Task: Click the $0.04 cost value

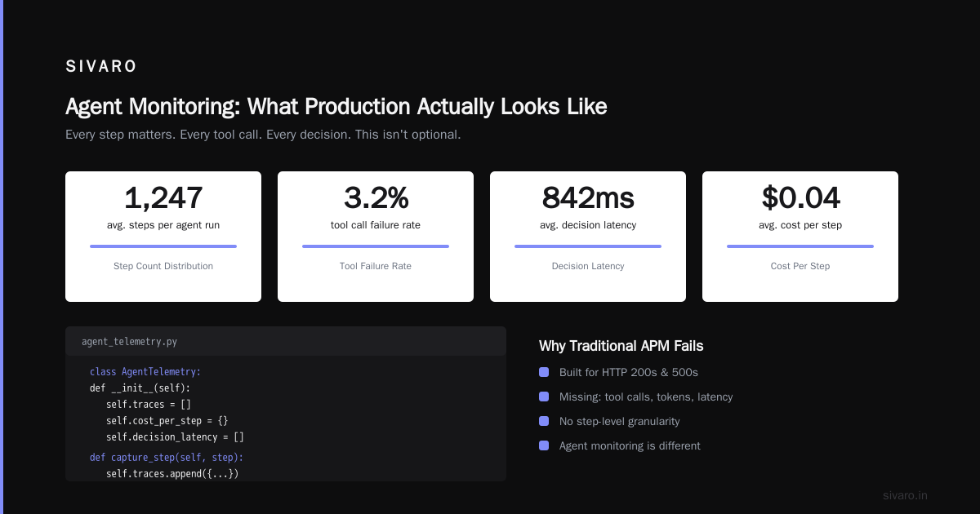Action: (800, 197)
